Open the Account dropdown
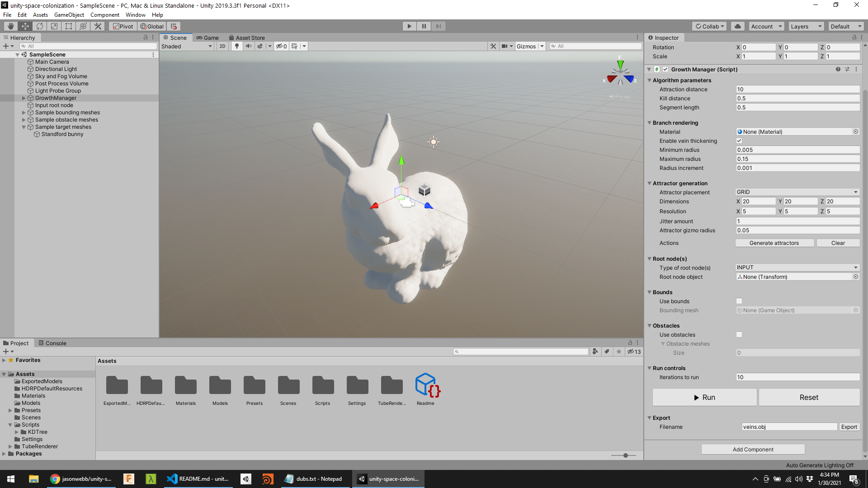 766,26
